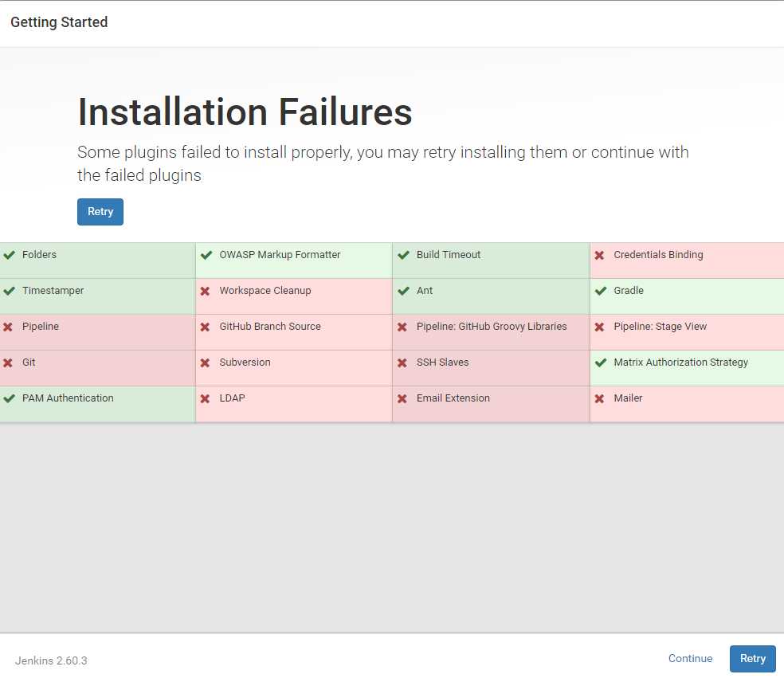This screenshot has height=682, width=784.
Task: Select the OWASP Markup Formatter label
Action: coord(280,254)
